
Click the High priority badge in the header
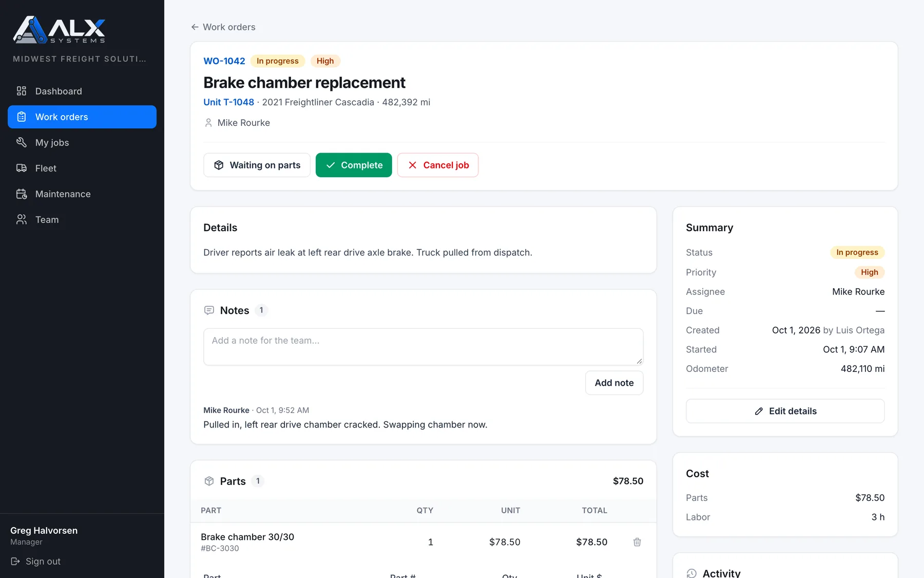[325, 61]
